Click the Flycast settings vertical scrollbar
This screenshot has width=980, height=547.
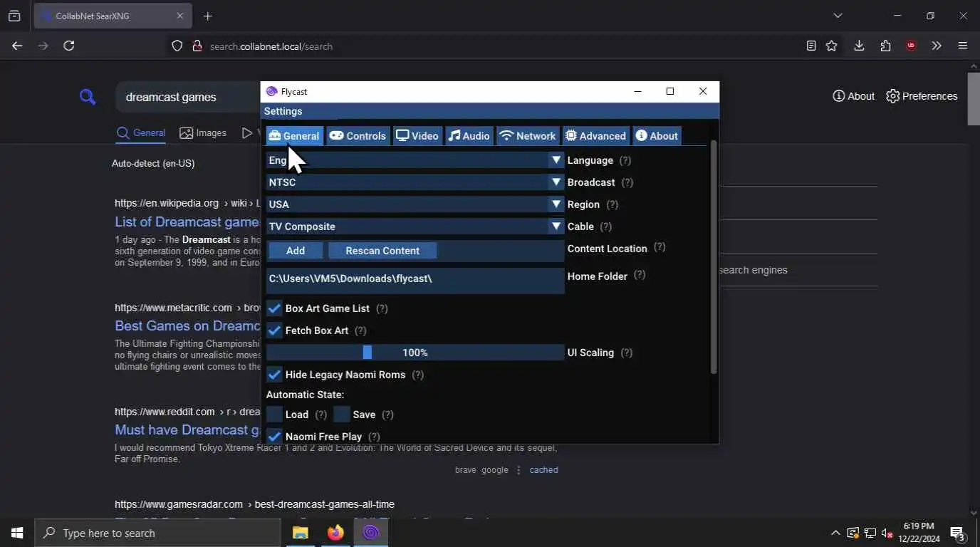tap(714, 258)
